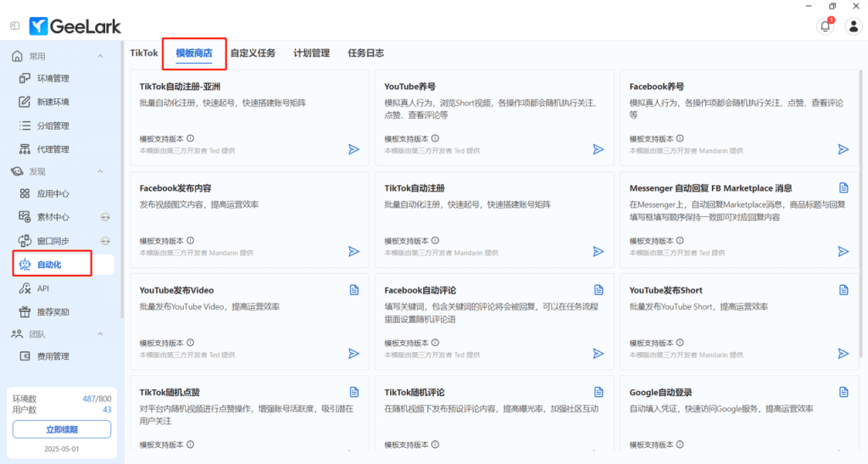868x464 pixels.
Task: Switch to the 自定义任务 tab
Action: click(x=253, y=53)
